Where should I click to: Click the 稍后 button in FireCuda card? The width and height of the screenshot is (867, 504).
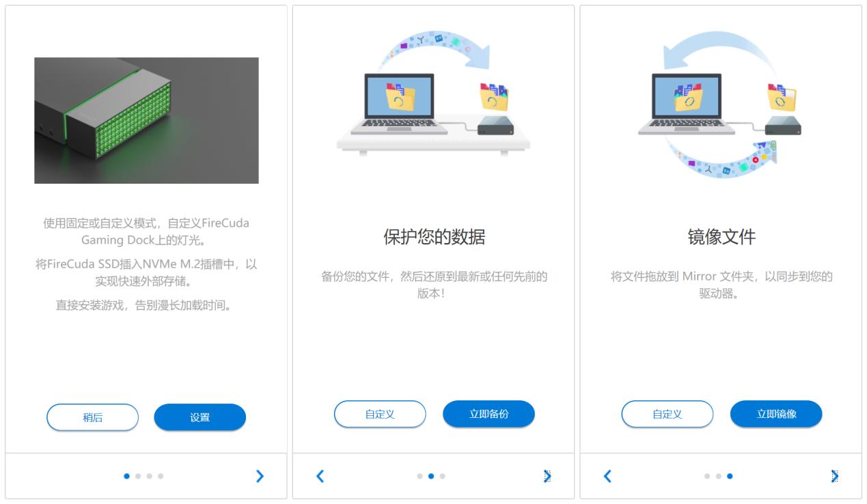92,417
